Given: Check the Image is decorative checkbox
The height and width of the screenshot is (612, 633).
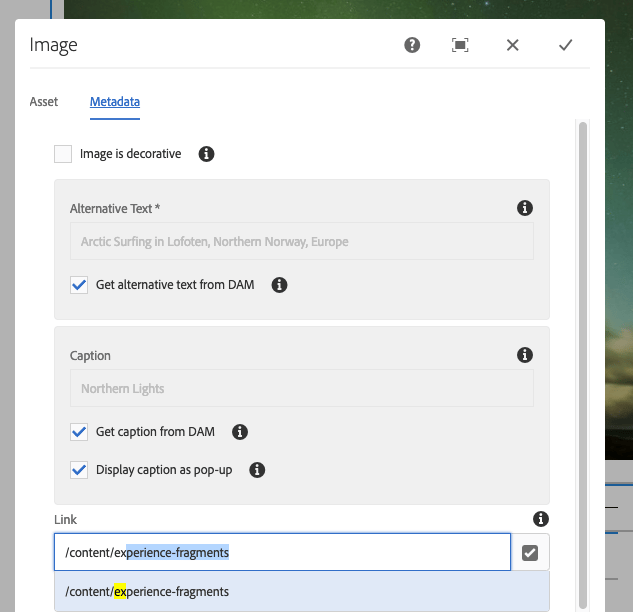Looking at the screenshot, I should tap(63, 154).
